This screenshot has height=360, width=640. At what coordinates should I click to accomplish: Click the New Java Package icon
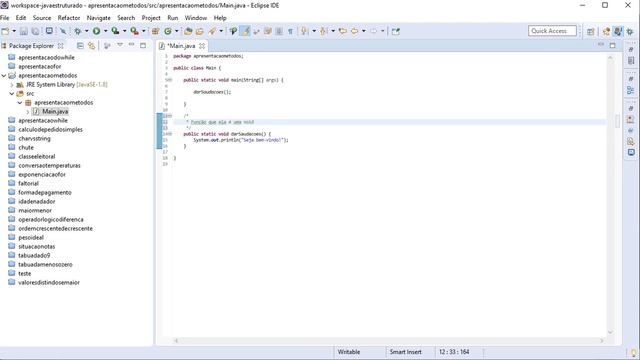click(x=156, y=31)
